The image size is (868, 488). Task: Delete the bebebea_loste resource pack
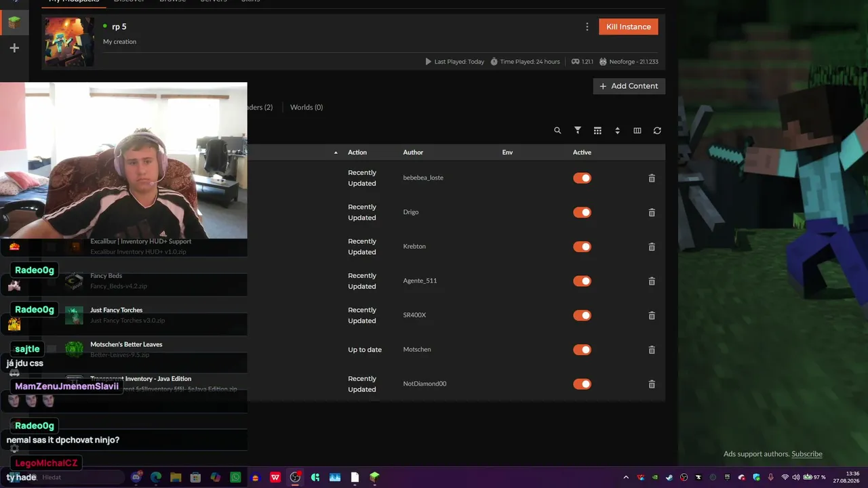(x=652, y=178)
